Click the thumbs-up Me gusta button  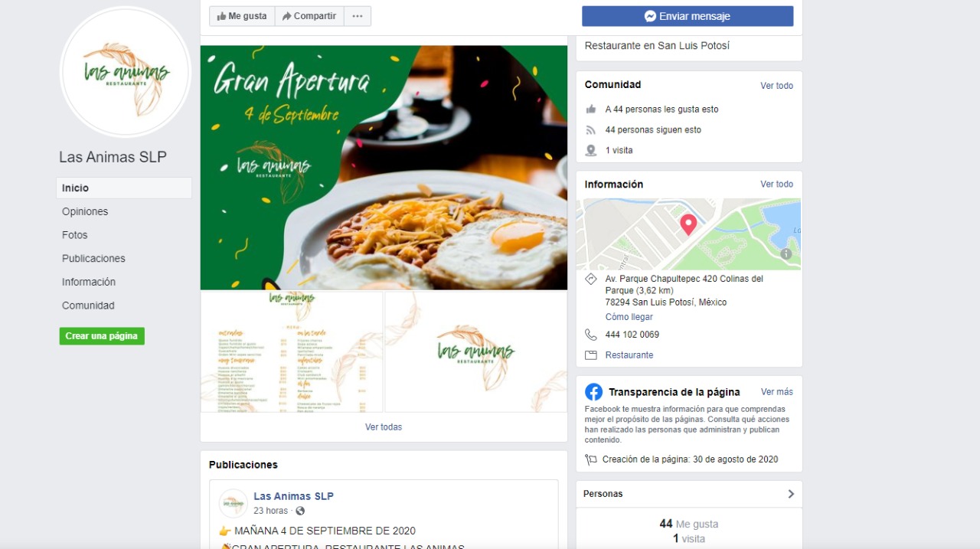pyautogui.click(x=242, y=16)
